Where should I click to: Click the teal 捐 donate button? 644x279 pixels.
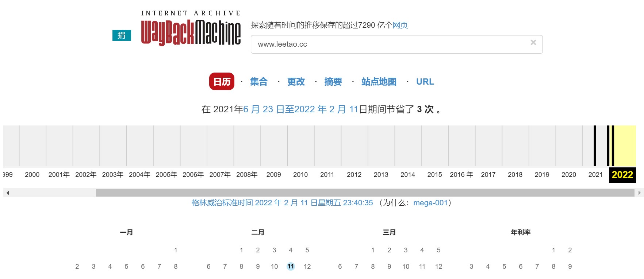122,35
